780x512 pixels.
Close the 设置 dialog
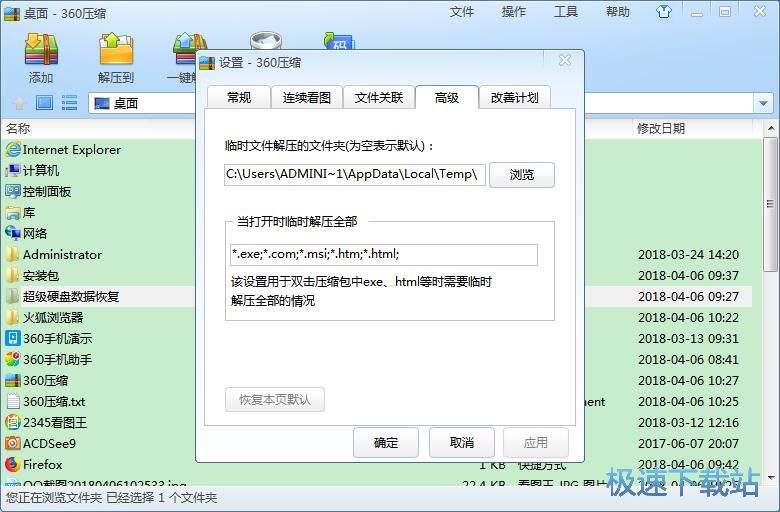tap(565, 61)
